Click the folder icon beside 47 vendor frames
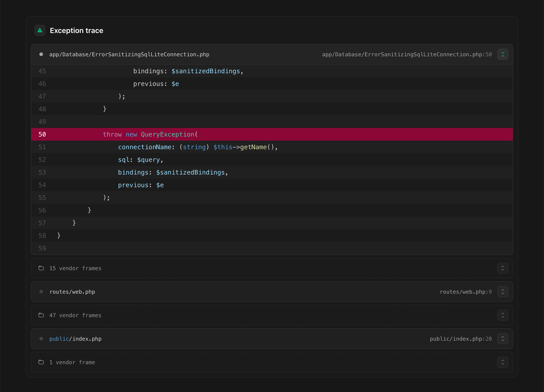 (41, 315)
